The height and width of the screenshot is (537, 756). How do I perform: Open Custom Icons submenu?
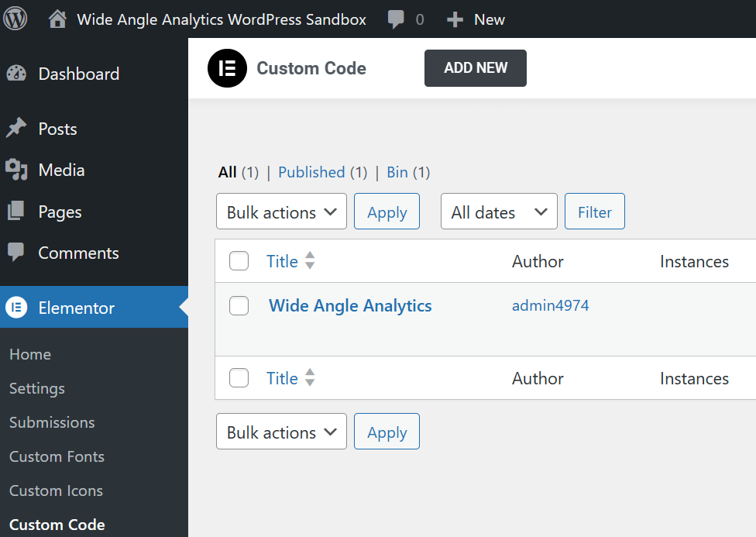(56, 491)
